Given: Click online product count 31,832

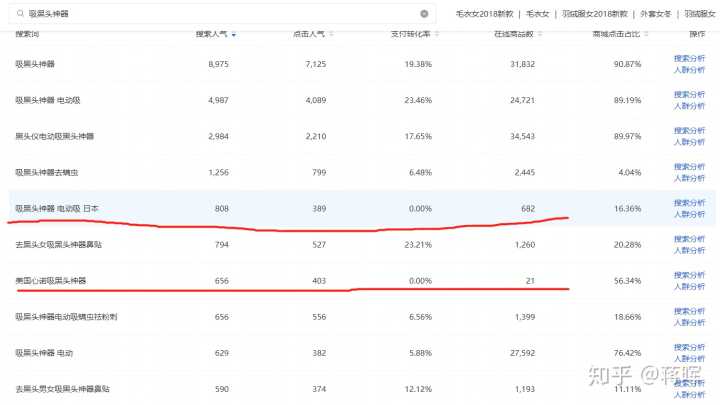Looking at the screenshot, I should click(523, 64).
